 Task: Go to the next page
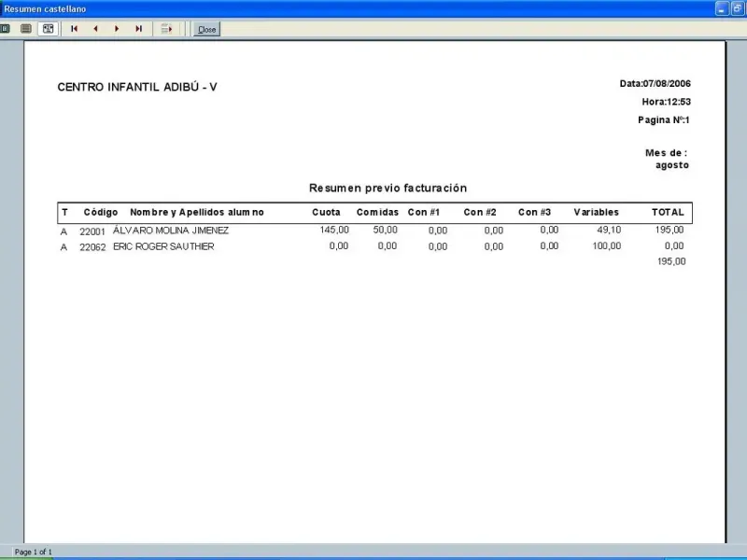pos(117,29)
